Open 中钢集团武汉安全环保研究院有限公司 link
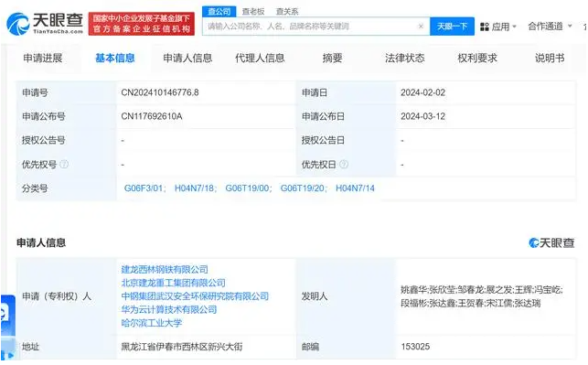The width and height of the screenshot is (588, 365). coord(195,296)
